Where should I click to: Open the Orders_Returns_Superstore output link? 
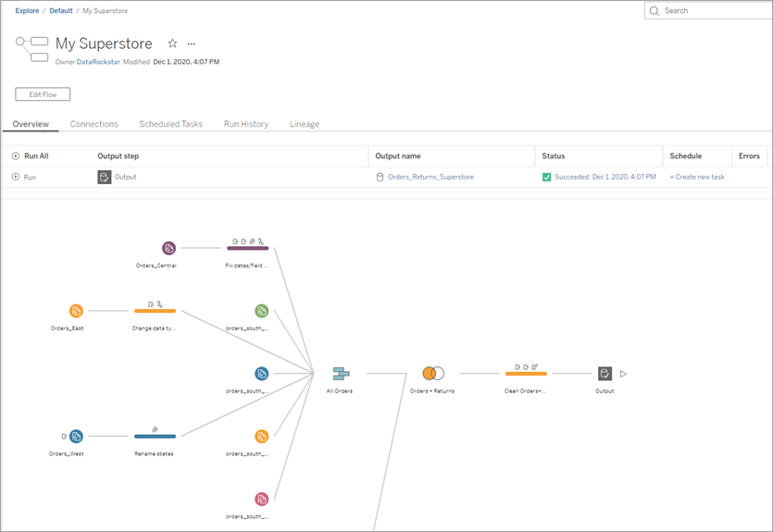coord(430,177)
